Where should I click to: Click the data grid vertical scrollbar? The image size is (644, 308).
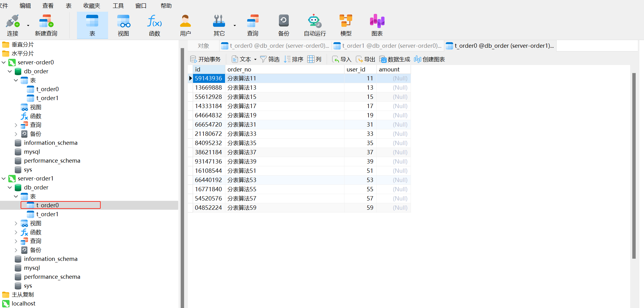coord(634,166)
